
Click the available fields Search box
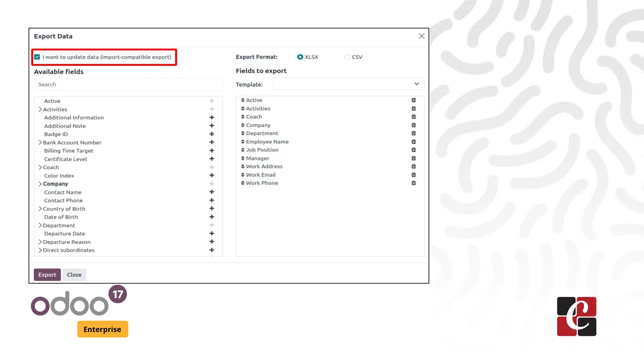pos(128,85)
